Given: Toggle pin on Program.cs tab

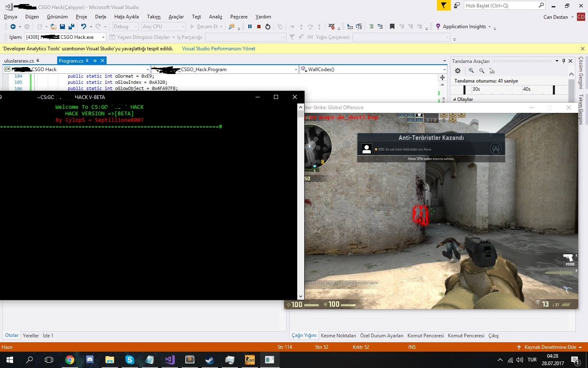Looking at the screenshot, I should [x=95, y=61].
